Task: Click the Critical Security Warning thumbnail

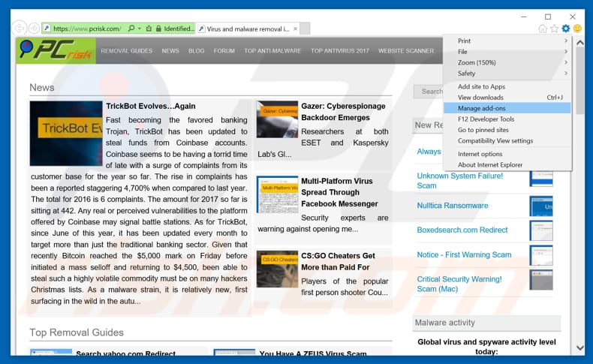Action: [x=540, y=280]
